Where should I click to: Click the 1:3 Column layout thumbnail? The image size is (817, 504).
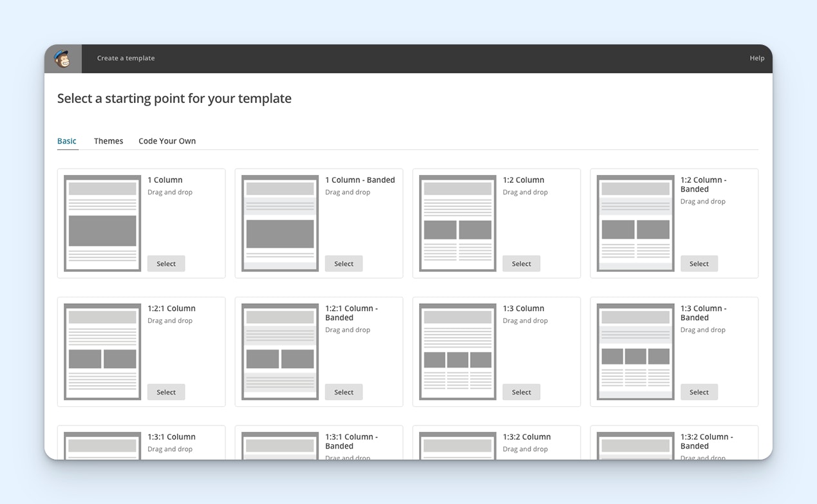(458, 351)
